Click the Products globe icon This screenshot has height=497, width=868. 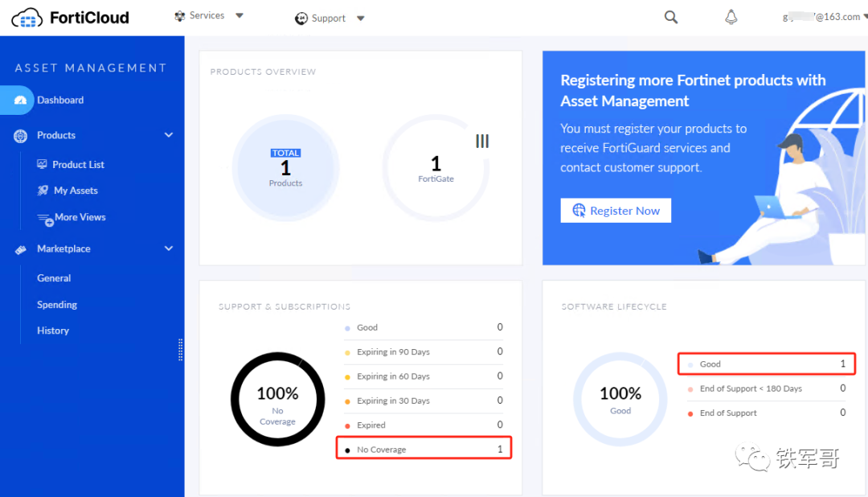pyautogui.click(x=20, y=136)
